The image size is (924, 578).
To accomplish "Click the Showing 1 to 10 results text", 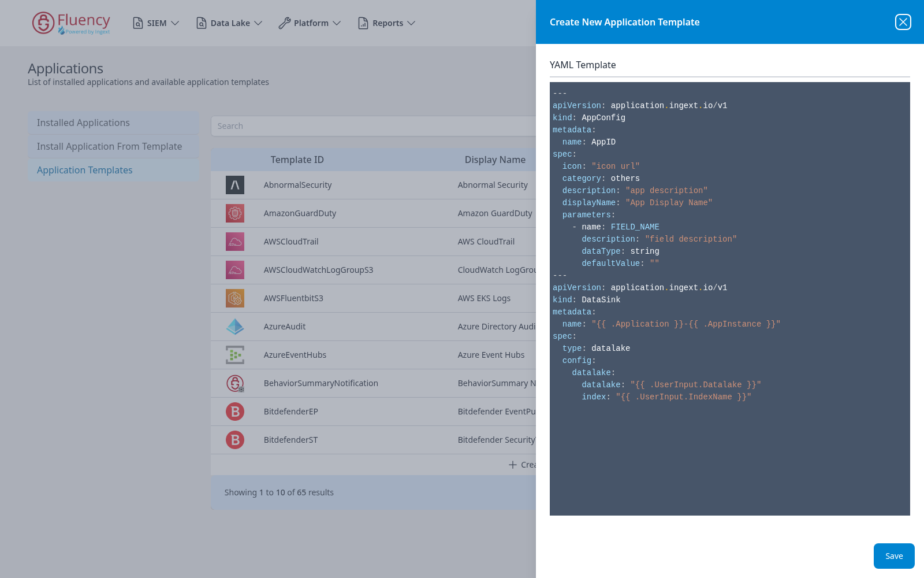I will (279, 492).
